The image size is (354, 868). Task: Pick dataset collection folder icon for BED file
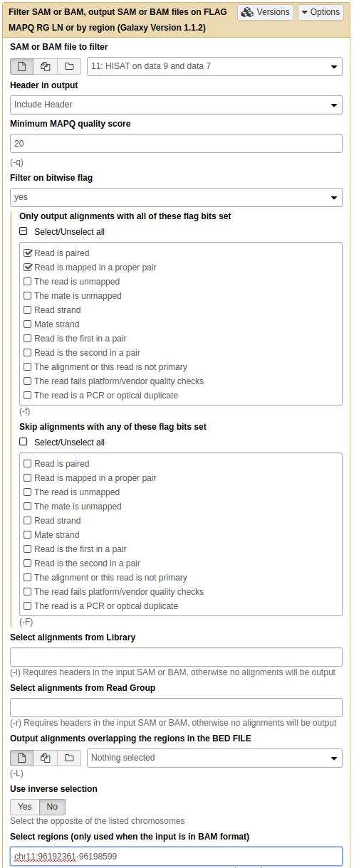pyautogui.click(x=69, y=758)
